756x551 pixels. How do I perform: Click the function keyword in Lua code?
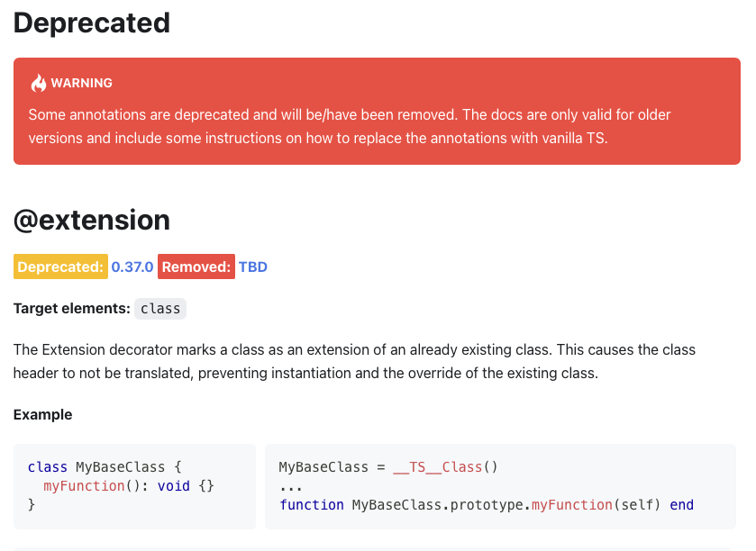pos(312,505)
